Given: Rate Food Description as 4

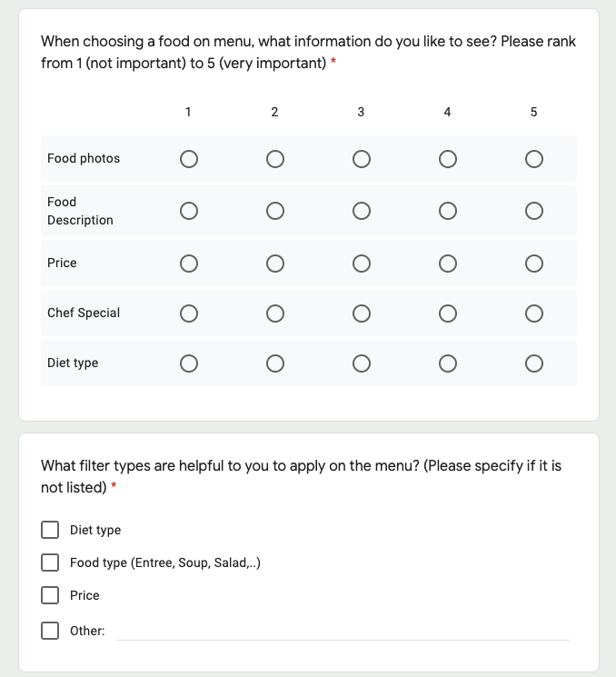Looking at the screenshot, I should pyautogui.click(x=448, y=211).
